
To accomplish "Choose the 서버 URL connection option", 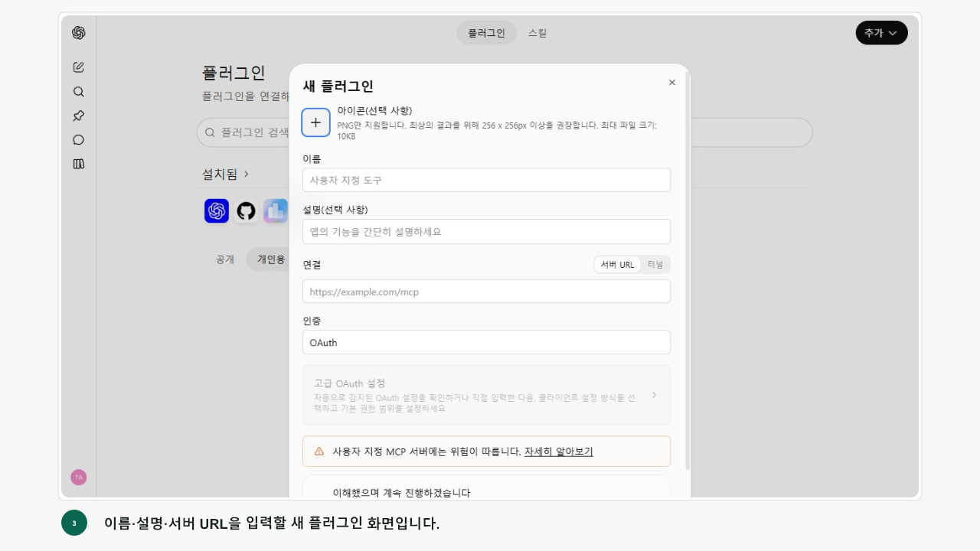I will (618, 265).
